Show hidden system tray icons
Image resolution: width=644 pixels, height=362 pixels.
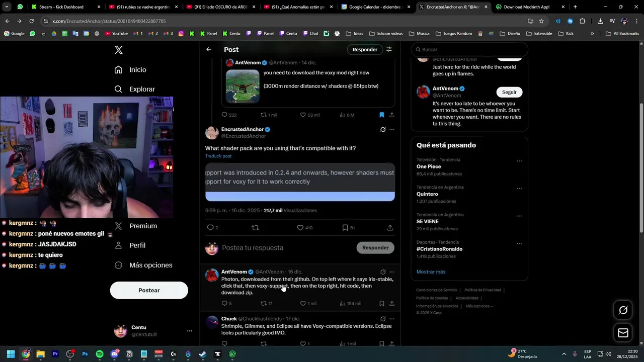pyautogui.click(x=563, y=354)
